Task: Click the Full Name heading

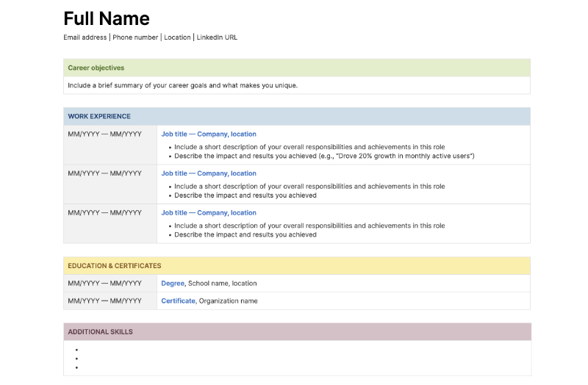Action: tap(107, 18)
